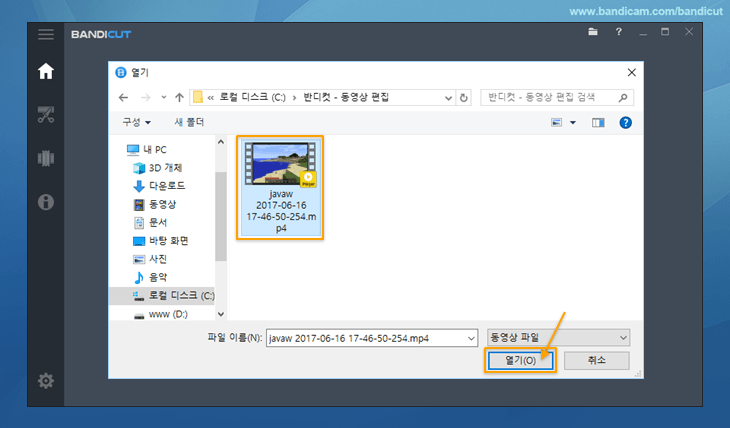Close the 열기 dialog
The image size is (730, 428).
click(x=631, y=73)
